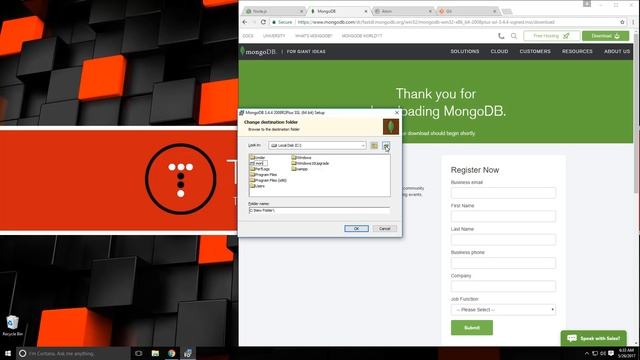Click the Cortana search box
The height and width of the screenshot is (360, 640).
click(x=73, y=353)
